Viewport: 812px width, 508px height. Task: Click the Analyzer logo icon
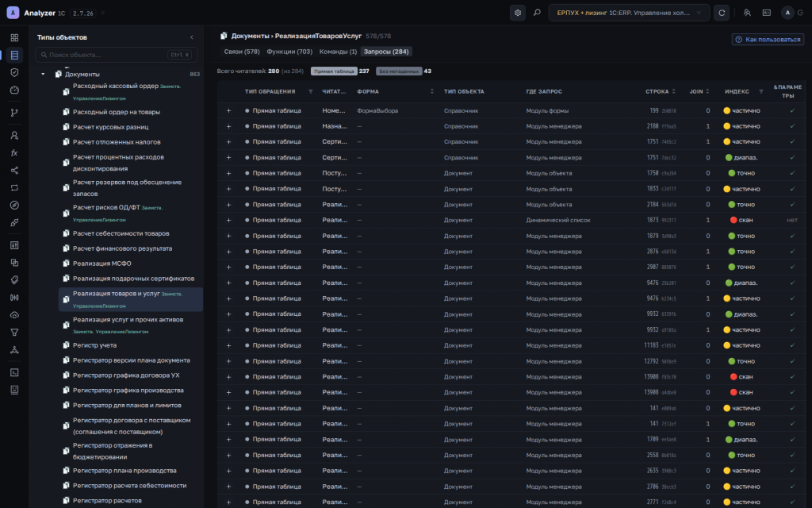13,13
